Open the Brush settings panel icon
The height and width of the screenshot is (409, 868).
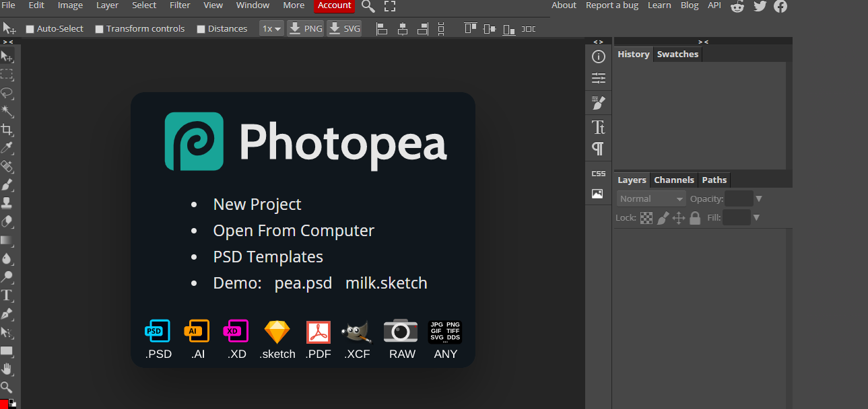598,103
